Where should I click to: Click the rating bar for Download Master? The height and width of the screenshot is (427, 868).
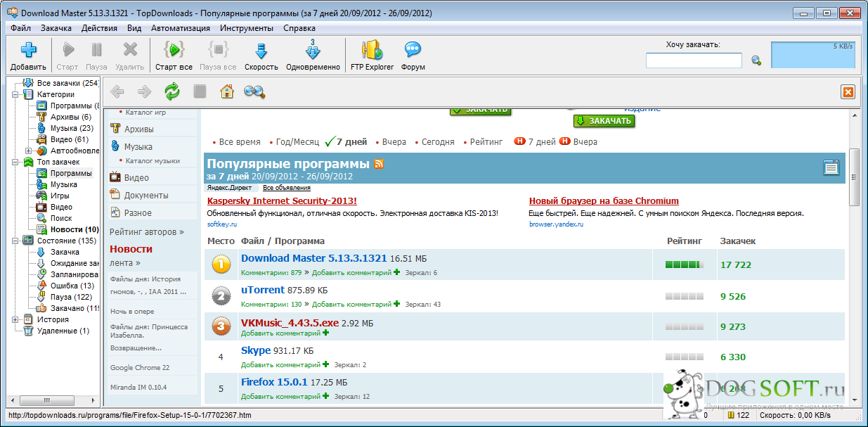[x=685, y=265]
